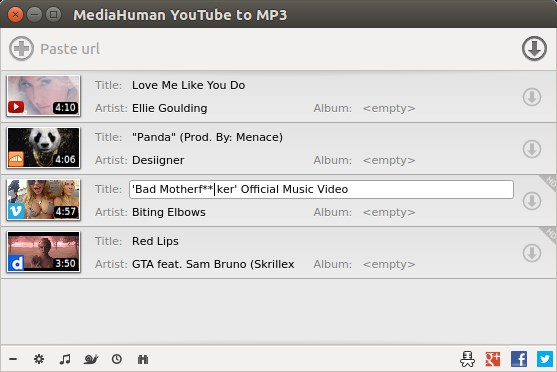Download the Red Lips track
The height and width of the screenshot is (372, 557).
(x=532, y=253)
